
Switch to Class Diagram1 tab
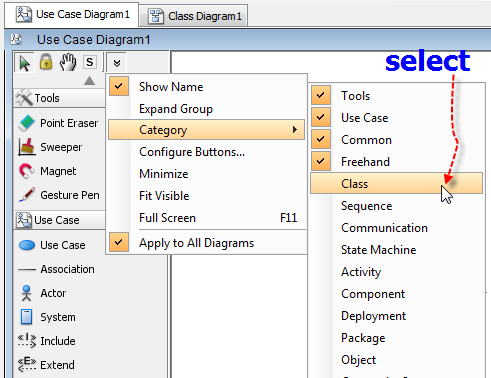(x=194, y=16)
